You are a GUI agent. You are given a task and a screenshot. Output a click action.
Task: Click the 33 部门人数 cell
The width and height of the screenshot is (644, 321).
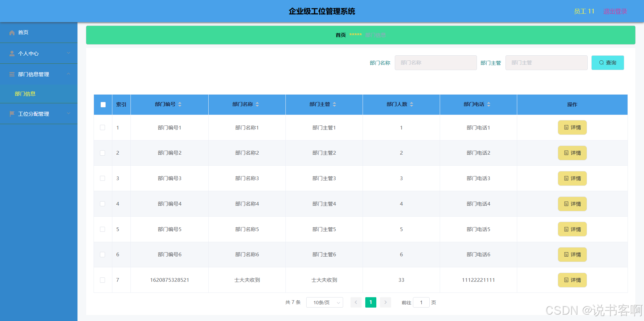coord(401,280)
